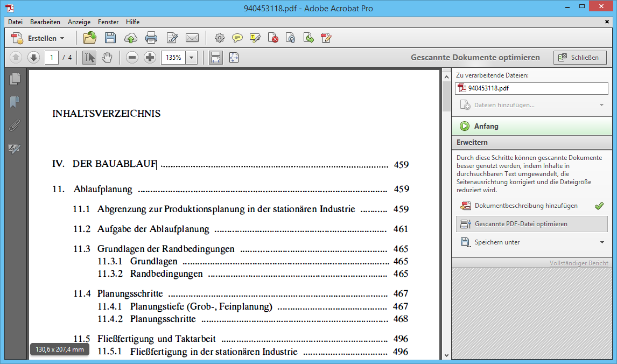Click the Schließen button
The width and height of the screenshot is (617, 364).
pyautogui.click(x=579, y=57)
